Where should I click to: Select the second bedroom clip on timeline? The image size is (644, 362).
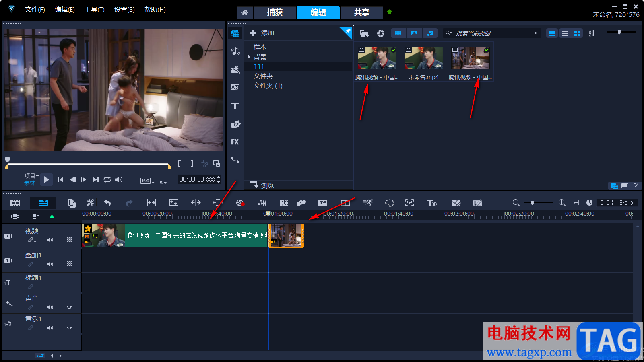click(286, 236)
